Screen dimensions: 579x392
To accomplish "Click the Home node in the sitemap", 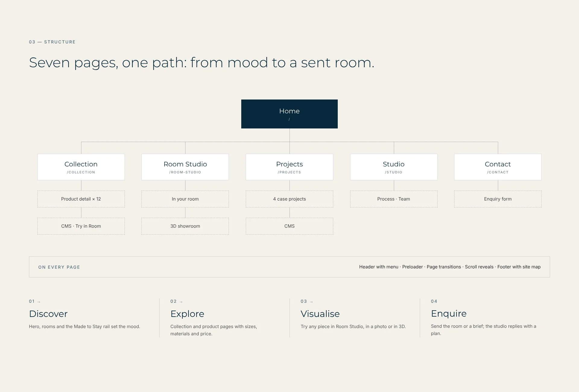I will point(289,114).
